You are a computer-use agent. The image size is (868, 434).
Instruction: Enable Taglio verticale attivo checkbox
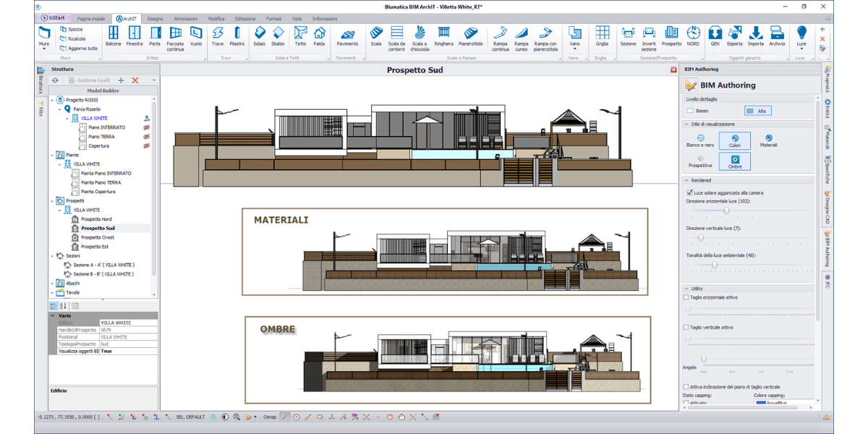(x=687, y=328)
